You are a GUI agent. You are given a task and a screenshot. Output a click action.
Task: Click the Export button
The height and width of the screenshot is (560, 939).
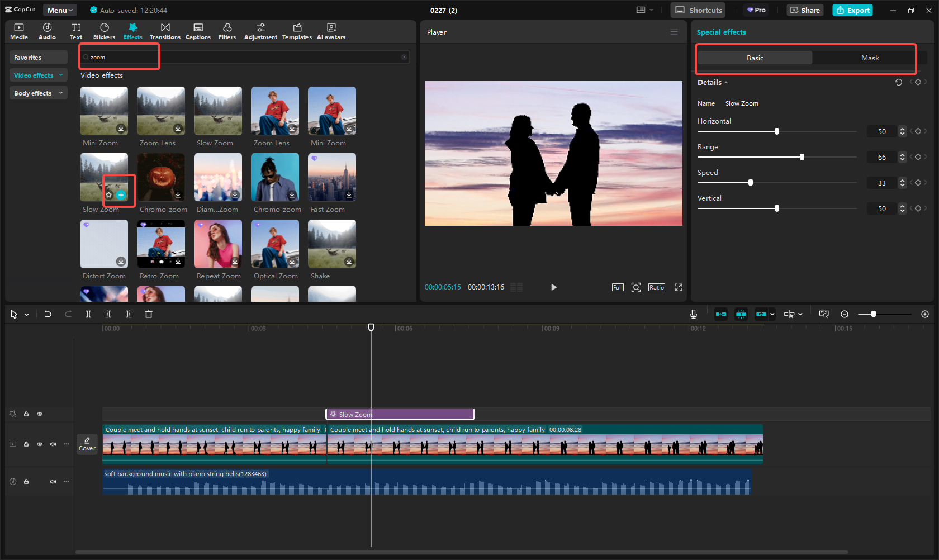coord(852,10)
